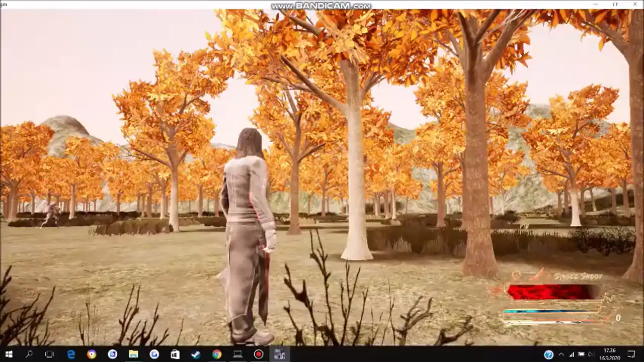
Task: Click the Single Shoot weapon mode label
Action: click(578, 277)
